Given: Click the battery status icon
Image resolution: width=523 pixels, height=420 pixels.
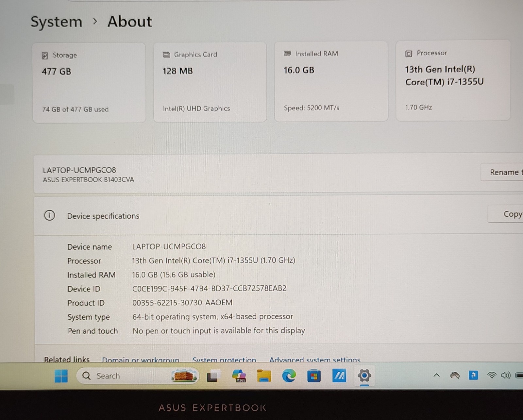Looking at the screenshot, I should tap(519, 375).
